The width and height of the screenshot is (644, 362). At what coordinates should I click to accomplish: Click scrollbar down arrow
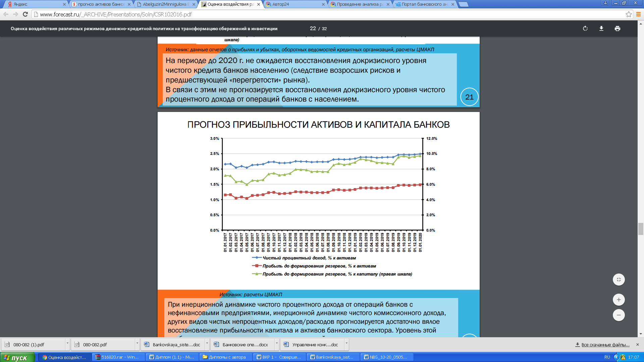point(641,334)
